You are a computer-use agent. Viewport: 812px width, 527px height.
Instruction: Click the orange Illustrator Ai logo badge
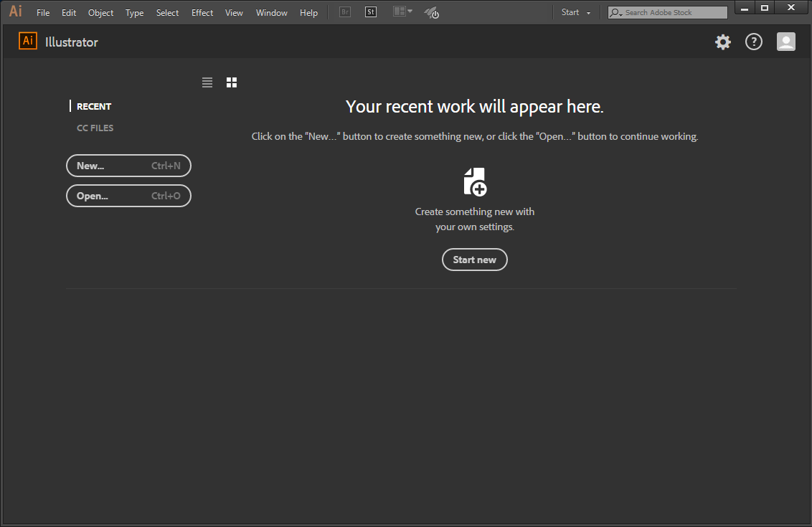(28, 41)
